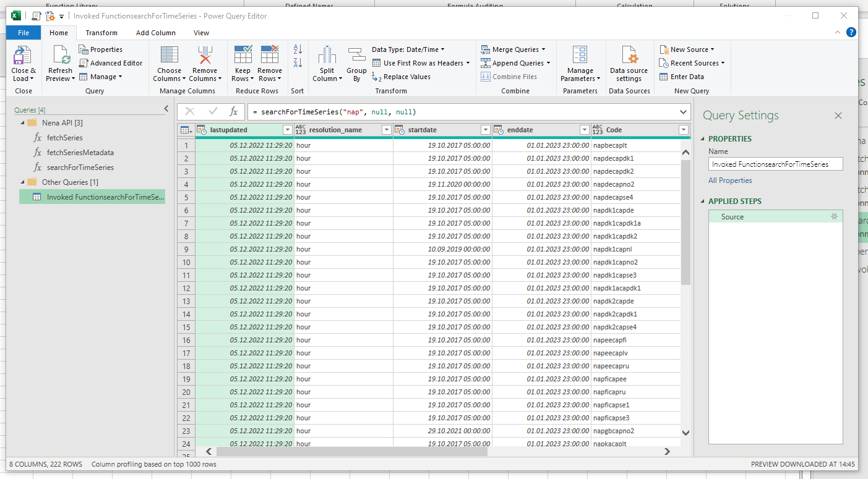This screenshot has width=868, height=479.
Task: Switch to the Transform tab
Action: click(101, 33)
